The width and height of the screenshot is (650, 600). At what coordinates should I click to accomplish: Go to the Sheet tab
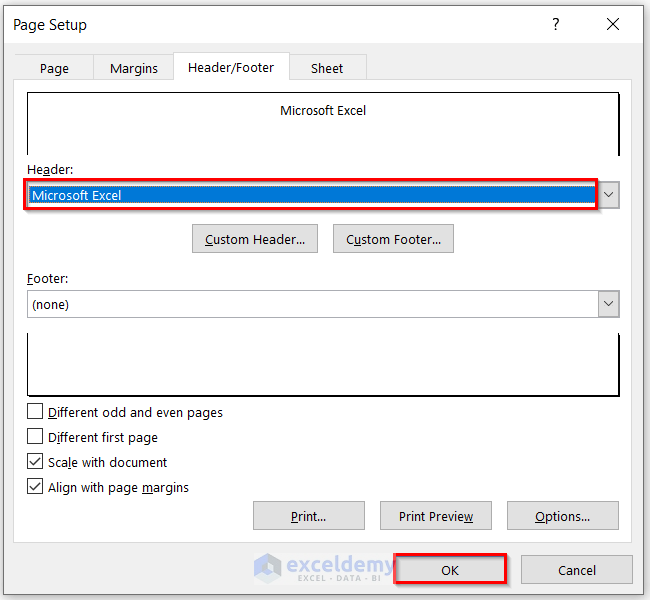(327, 68)
